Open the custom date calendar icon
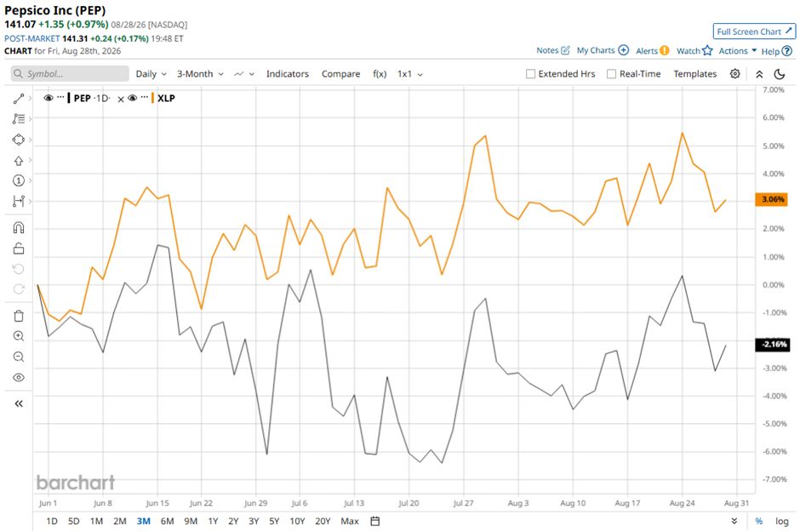800x532 pixels. coord(375,521)
